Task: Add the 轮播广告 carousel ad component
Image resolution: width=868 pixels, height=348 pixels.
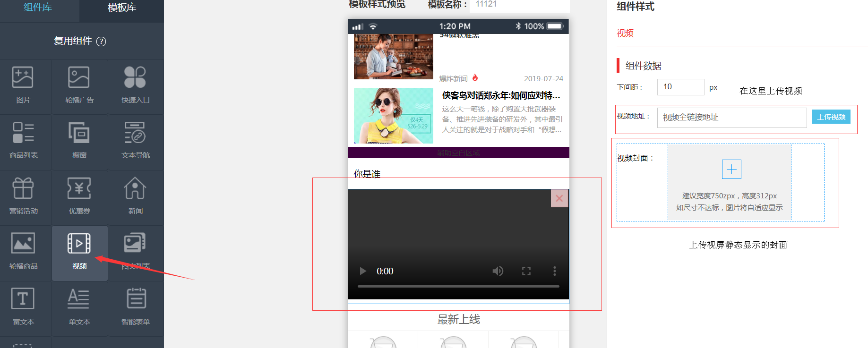Action: tap(79, 85)
